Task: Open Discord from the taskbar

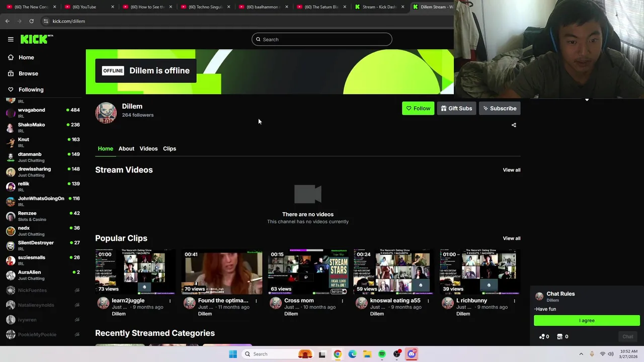Action: pyautogui.click(x=412, y=354)
